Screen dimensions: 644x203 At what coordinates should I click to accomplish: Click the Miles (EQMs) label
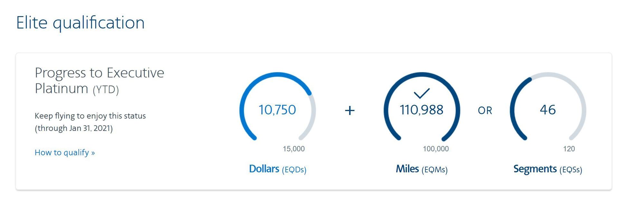coord(421,169)
